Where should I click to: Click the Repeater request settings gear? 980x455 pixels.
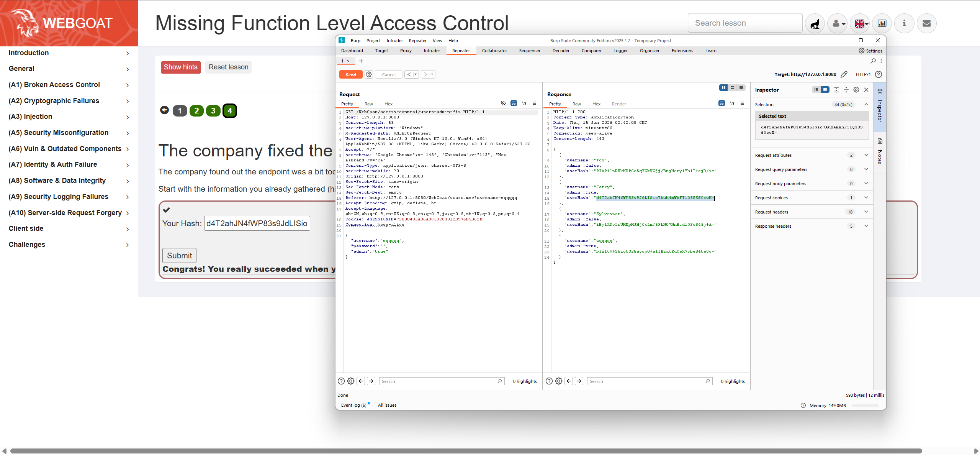point(368,74)
